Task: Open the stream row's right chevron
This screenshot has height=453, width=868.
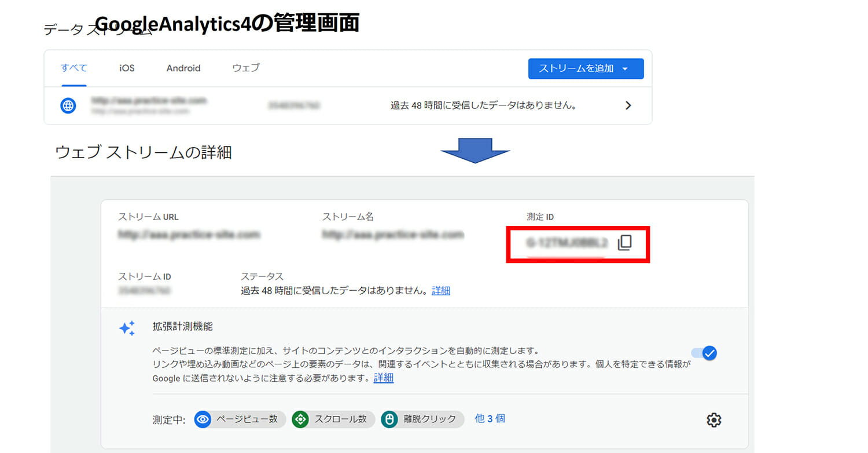Action: pyautogui.click(x=628, y=105)
